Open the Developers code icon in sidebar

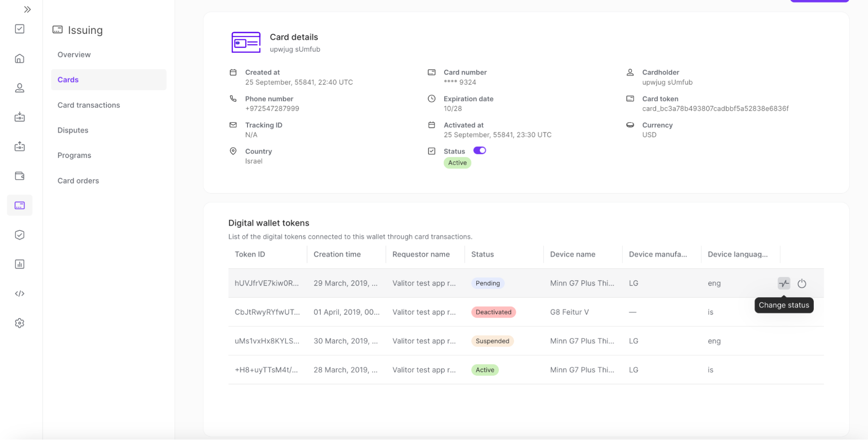click(x=20, y=293)
